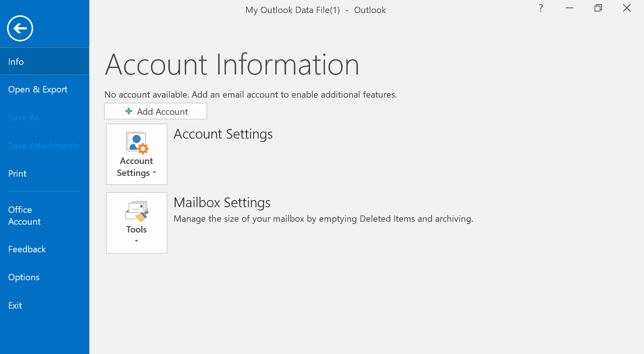Click the grayed-out Save As entry
Viewport: 644px width, 354px height.
[23, 117]
